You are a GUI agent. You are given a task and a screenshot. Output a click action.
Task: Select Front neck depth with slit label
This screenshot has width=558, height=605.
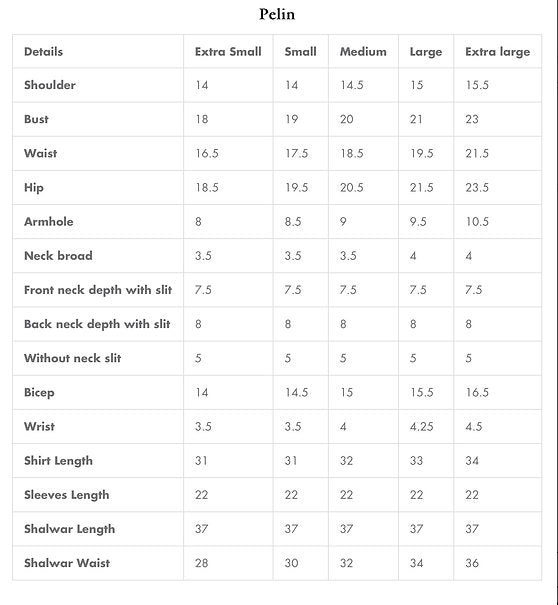(x=98, y=290)
